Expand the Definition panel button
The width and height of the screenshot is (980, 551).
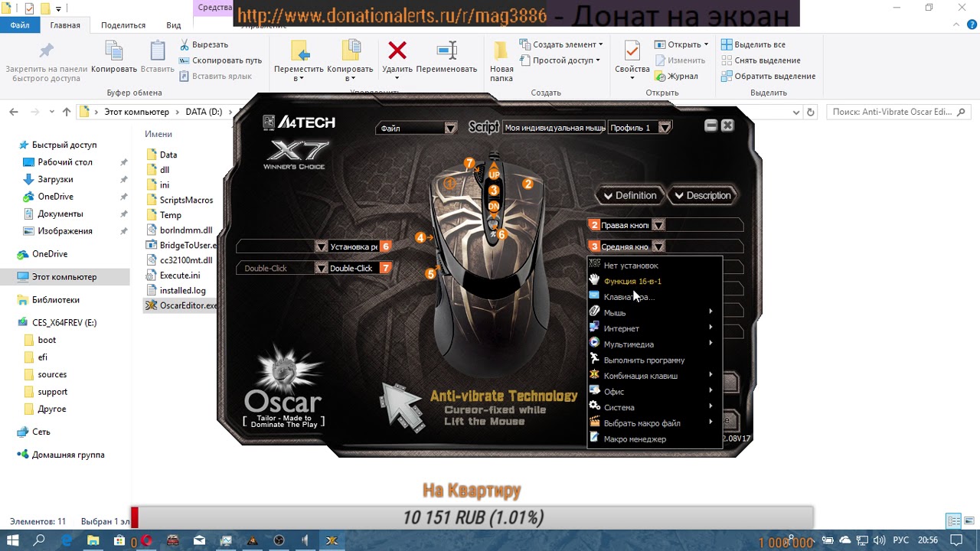coord(629,196)
